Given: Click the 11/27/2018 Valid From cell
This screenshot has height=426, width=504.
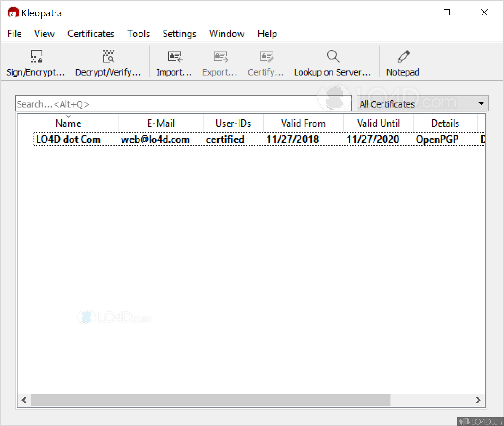Looking at the screenshot, I should [x=293, y=139].
